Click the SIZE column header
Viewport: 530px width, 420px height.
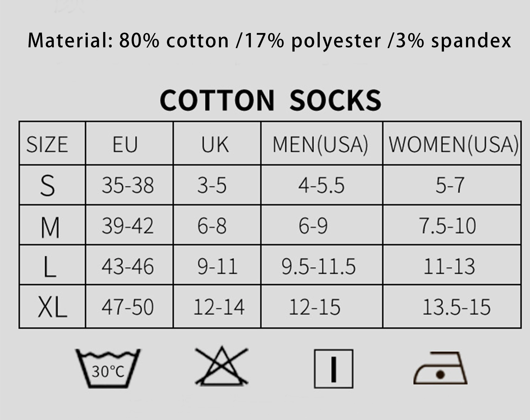(47, 145)
